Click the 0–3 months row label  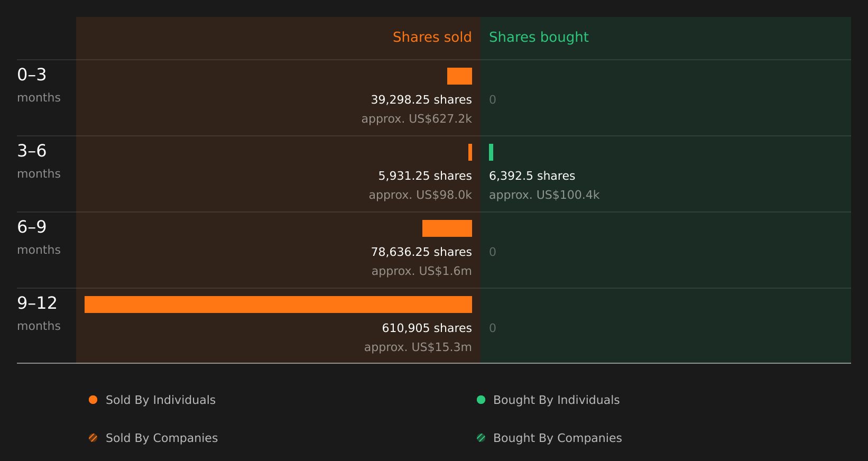[39, 86]
